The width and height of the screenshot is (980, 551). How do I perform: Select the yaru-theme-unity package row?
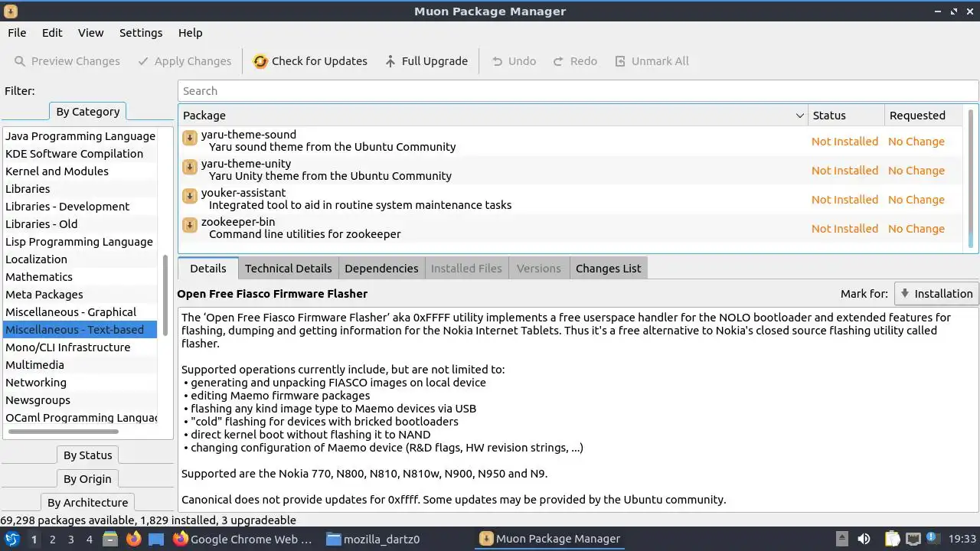pyautogui.click(x=490, y=170)
